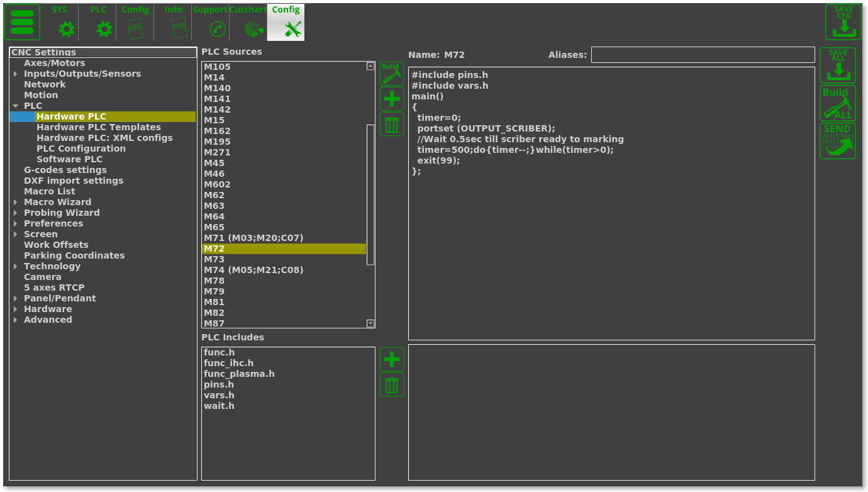
Task: Select M74 (M05;M21;C08) in PLC Sources
Action: [x=253, y=270]
